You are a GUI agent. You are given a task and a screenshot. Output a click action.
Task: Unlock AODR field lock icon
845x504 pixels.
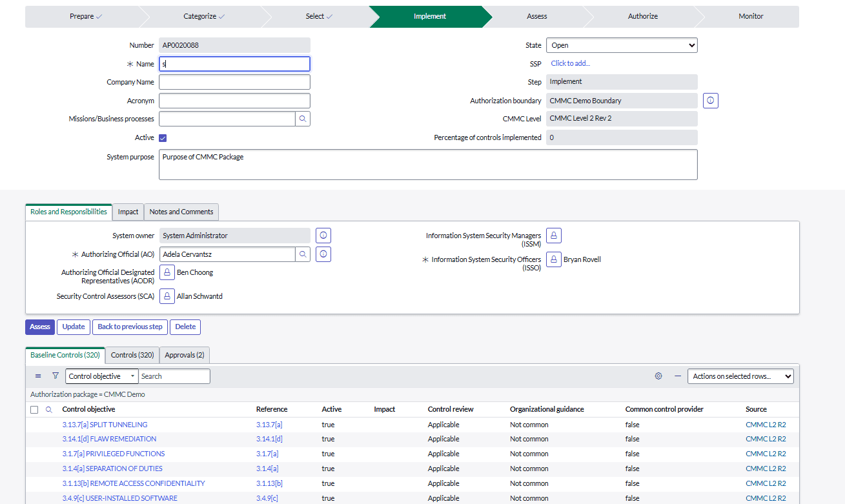(167, 272)
